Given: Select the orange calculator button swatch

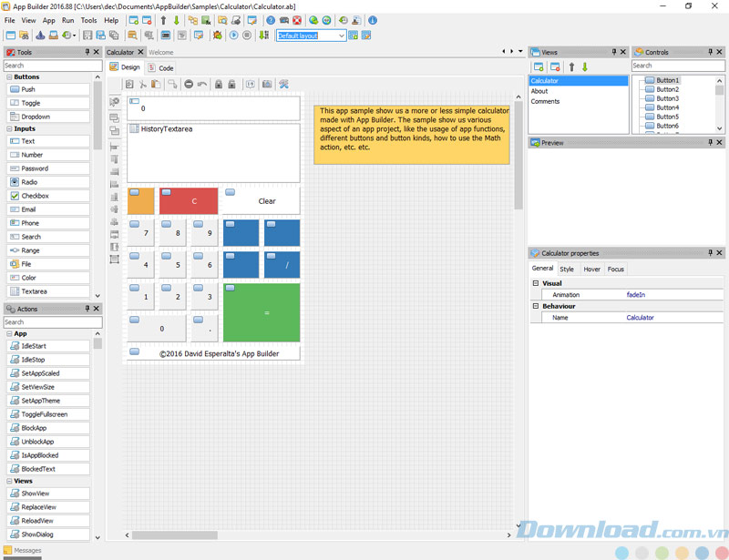Looking at the screenshot, I should [x=140, y=200].
